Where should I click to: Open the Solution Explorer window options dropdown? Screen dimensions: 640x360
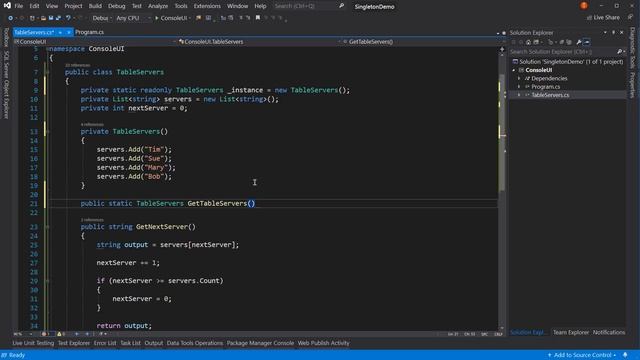605,32
